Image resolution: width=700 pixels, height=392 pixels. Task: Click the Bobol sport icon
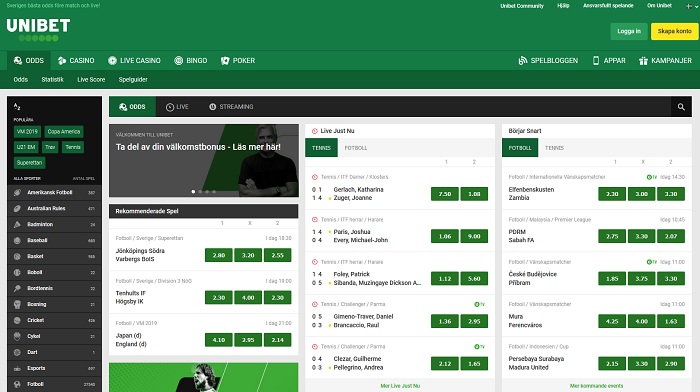(x=17, y=272)
